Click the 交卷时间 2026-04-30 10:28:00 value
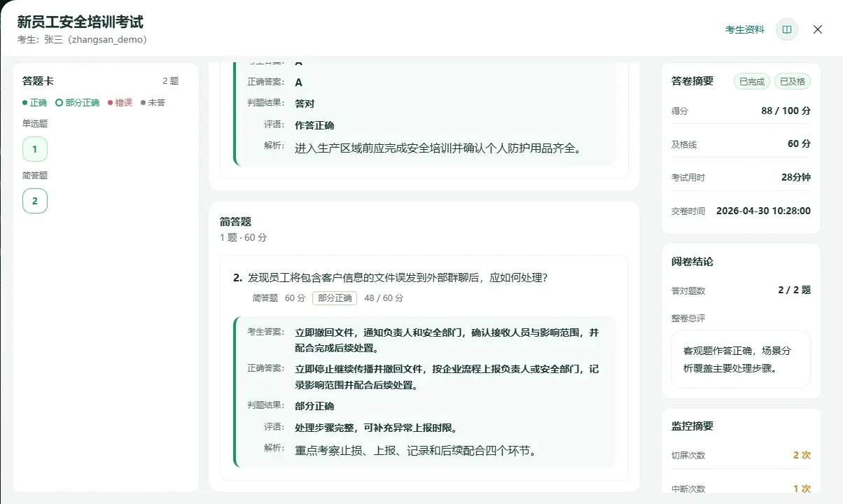This screenshot has height=504, width=843. 764,211
